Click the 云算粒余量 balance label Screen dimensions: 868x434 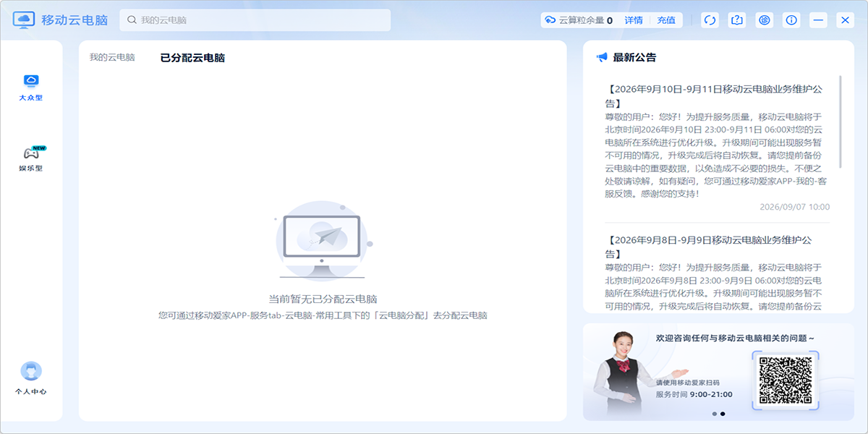pyautogui.click(x=581, y=20)
